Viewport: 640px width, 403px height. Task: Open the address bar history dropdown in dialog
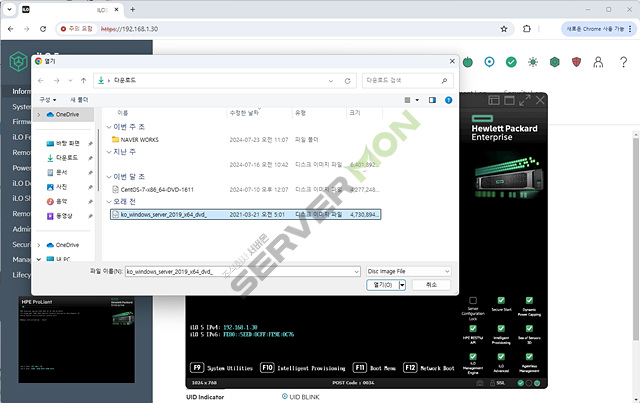pyautogui.click(x=331, y=81)
